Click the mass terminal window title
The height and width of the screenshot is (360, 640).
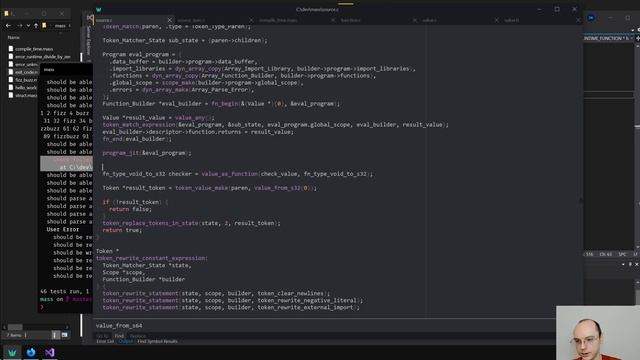(x=49, y=69)
